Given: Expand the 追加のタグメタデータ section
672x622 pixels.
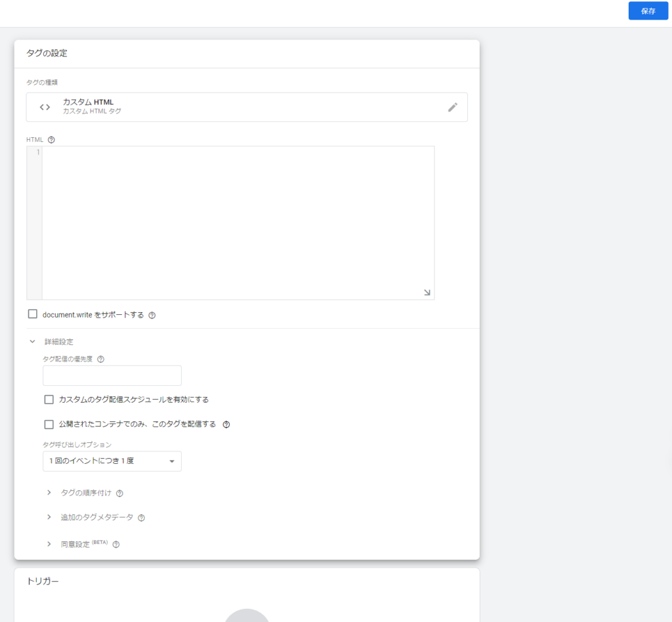Looking at the screenshot, I should point(49,517).
